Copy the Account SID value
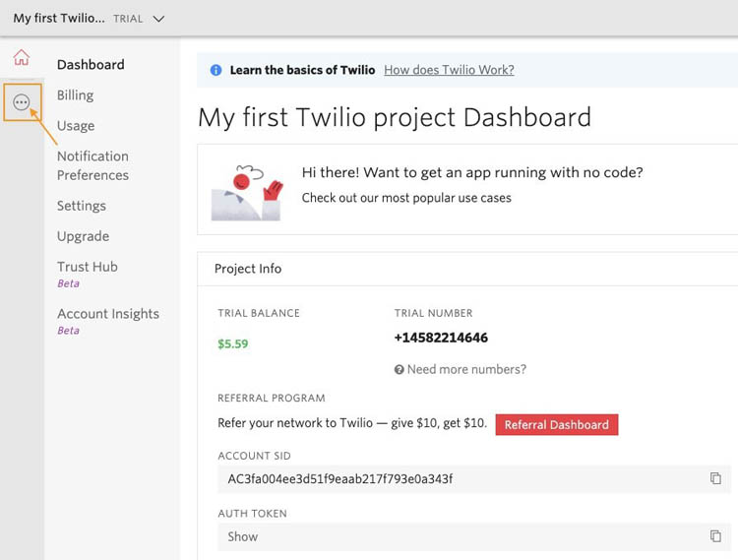This screenshot has height=560, width=738. (715, 478)
